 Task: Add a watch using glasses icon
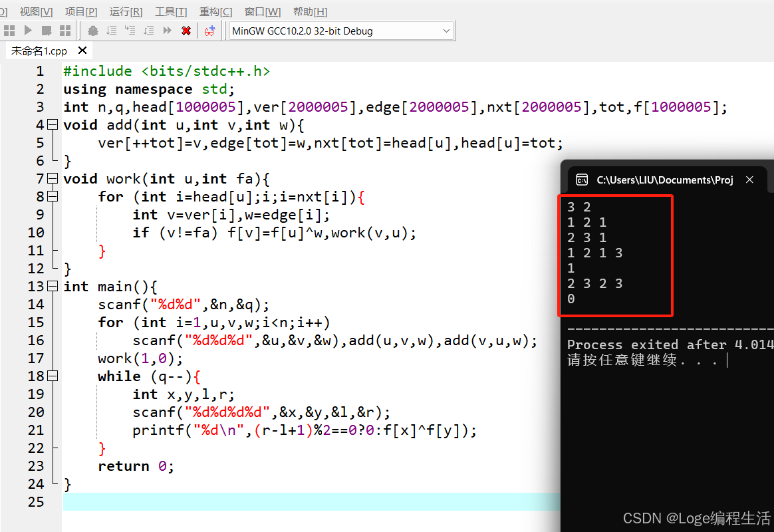[209, 31]
